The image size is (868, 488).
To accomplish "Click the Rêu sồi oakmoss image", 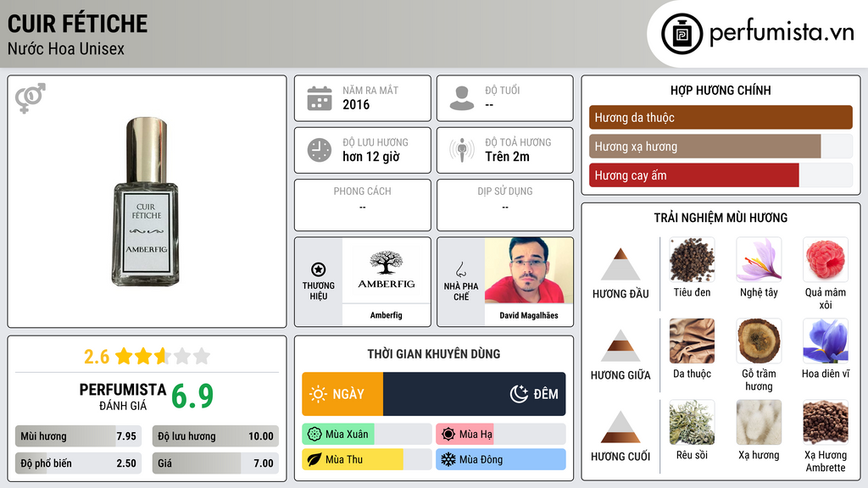I will click(x=692, y=423).
